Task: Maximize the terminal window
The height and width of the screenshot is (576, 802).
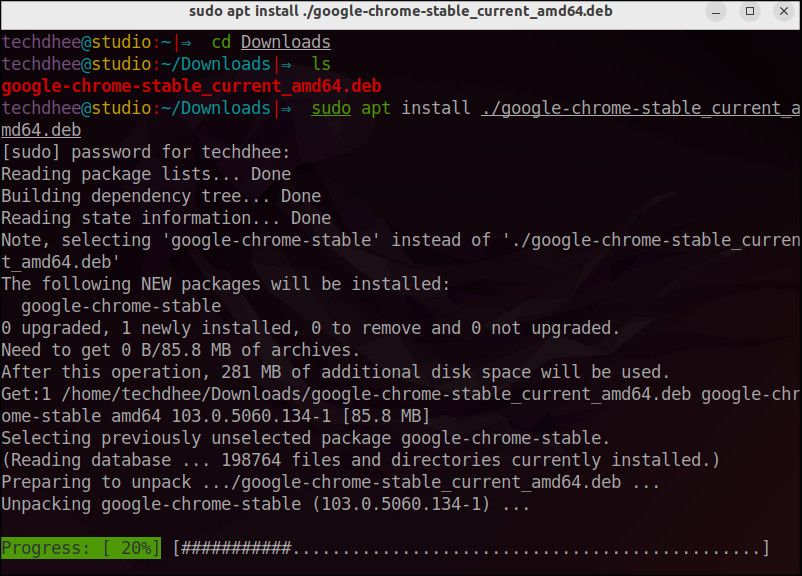Action: (x=750, y=11)
